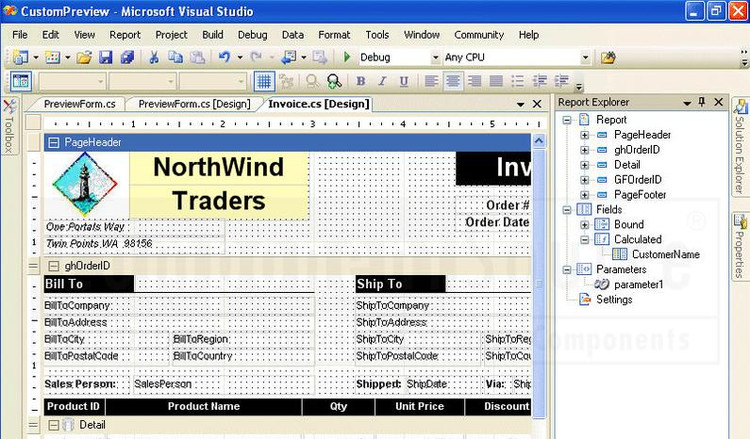Expand the PageHeader node in Report Explorer

pos(585,135)
